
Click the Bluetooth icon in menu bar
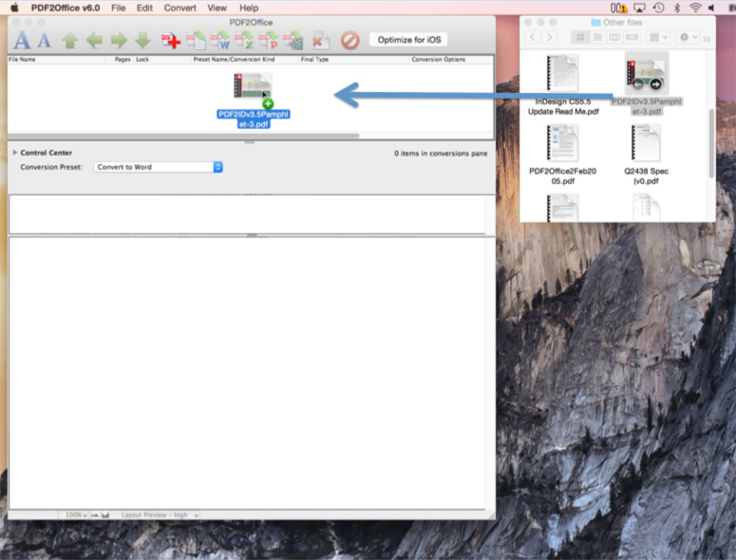click(x=677, y=8)
